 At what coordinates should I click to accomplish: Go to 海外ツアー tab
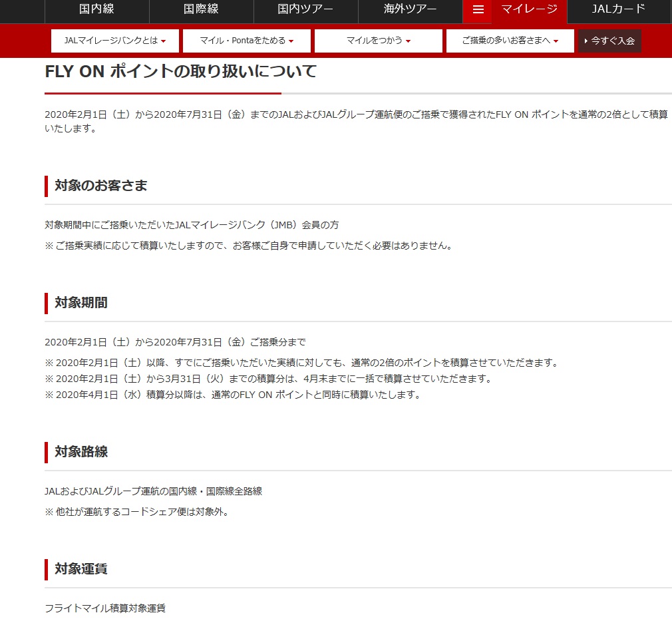410,9
